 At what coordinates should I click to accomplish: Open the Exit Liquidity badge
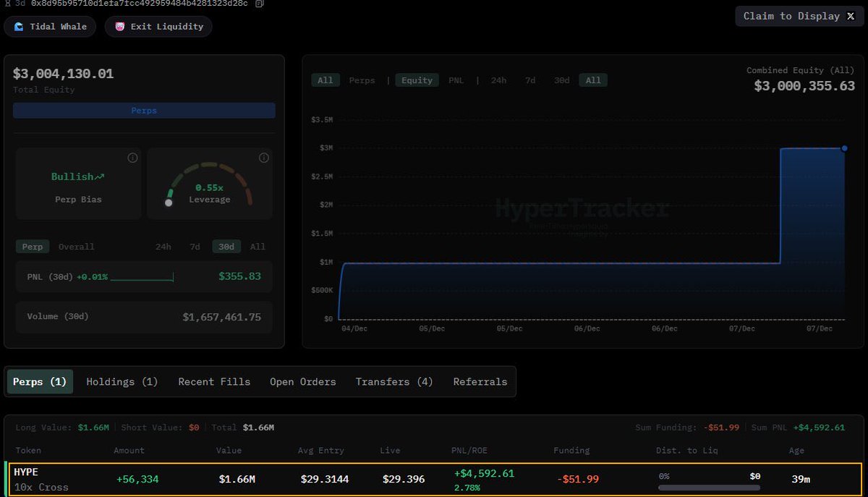[158, 27]
